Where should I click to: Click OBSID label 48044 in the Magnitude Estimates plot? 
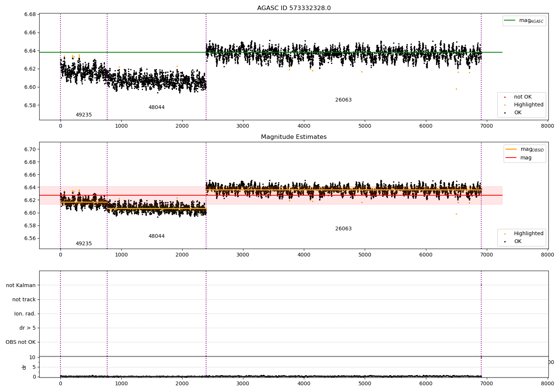156,236
